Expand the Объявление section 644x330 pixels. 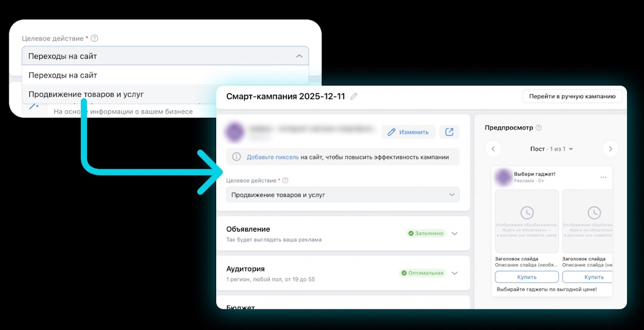[454, 233]
